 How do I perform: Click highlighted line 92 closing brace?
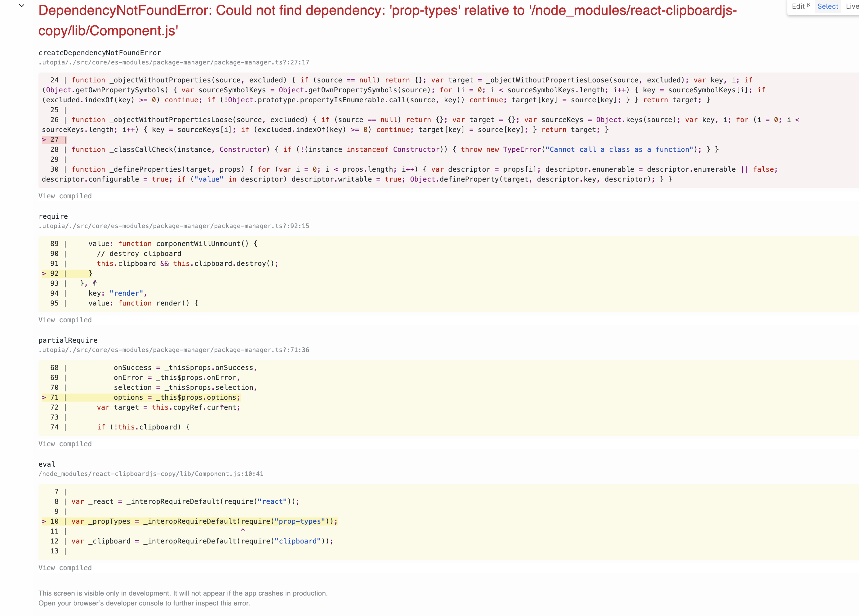[x=67, y=273]
